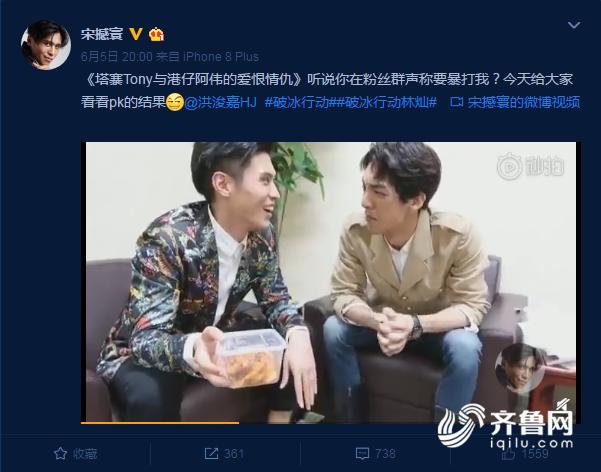Open the 6月5日 20:00 timestamp link
The image size is (601, 472).
point(117,57)
